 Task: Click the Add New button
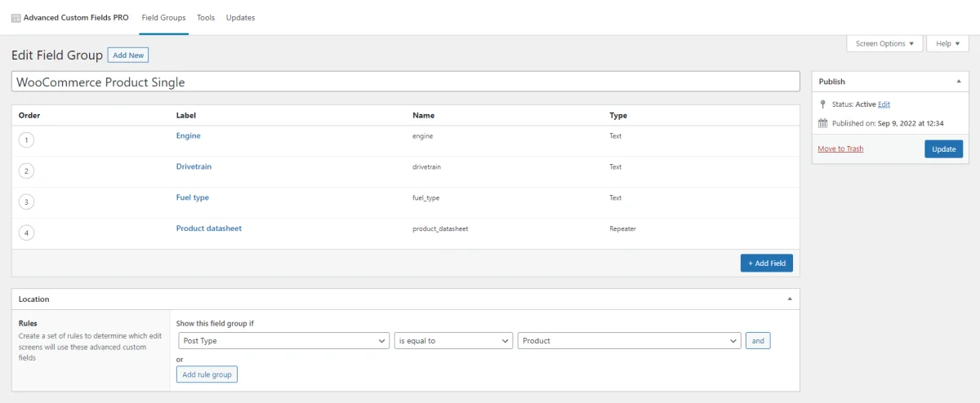pyautogui.click(x=128, y=55)
